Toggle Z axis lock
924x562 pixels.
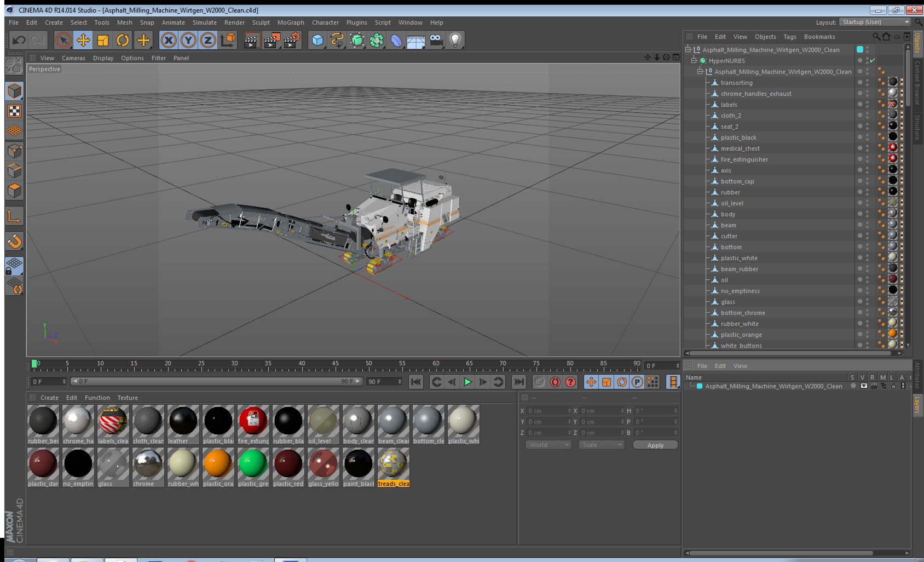[x=208, y=40]
